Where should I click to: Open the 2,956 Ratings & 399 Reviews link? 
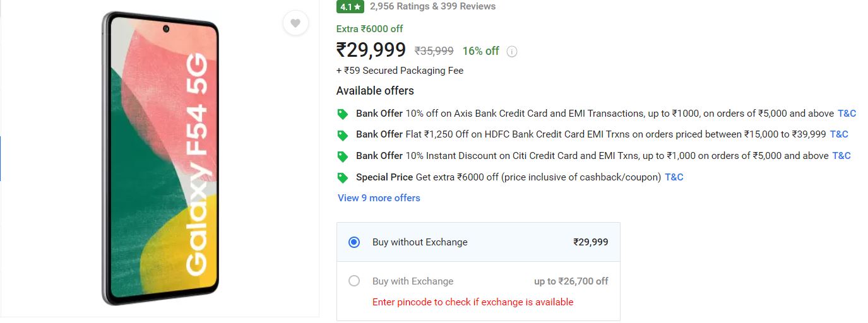pyautogui.click(x=432, y=6)
